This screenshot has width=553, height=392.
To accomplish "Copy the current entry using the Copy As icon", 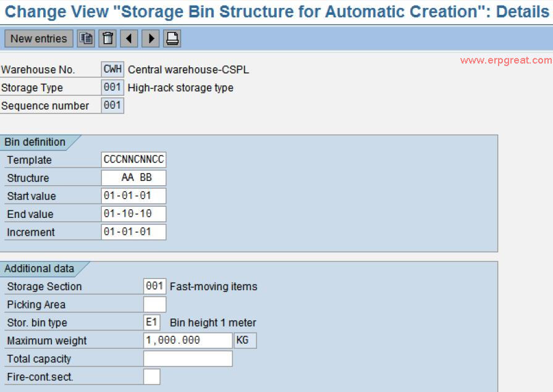I will click(x=86, y=38).
